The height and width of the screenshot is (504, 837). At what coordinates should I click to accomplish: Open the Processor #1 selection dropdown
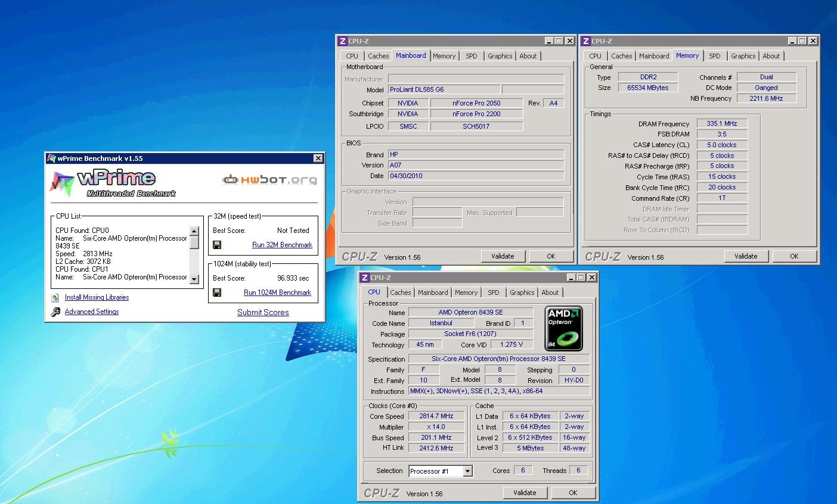tap(467, 471)
